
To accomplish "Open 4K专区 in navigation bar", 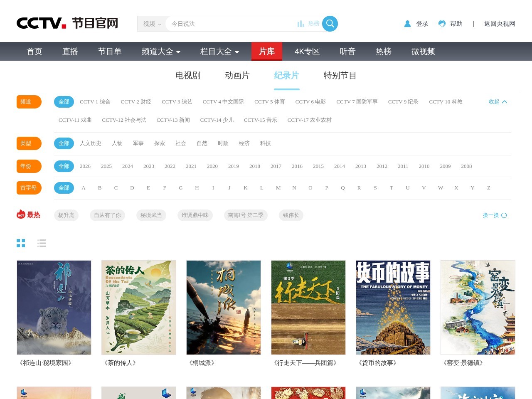I will [307, 52].
